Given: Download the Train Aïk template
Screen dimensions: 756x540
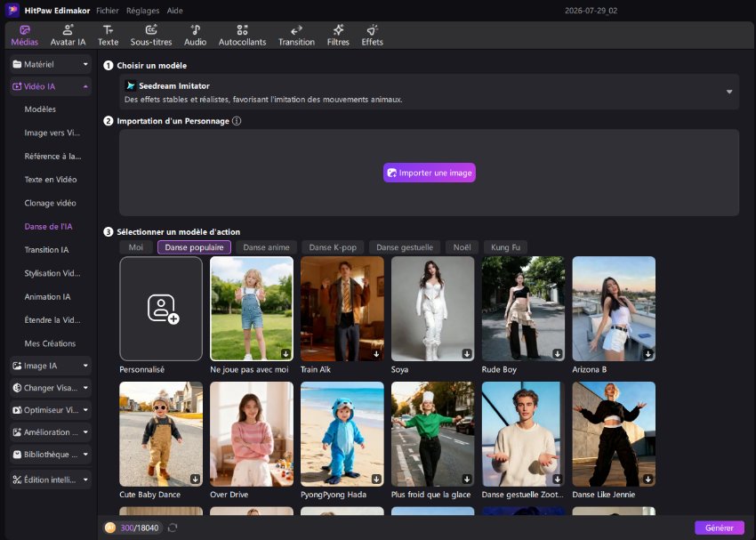Looking at the screenshot, I should coord(376,354).
